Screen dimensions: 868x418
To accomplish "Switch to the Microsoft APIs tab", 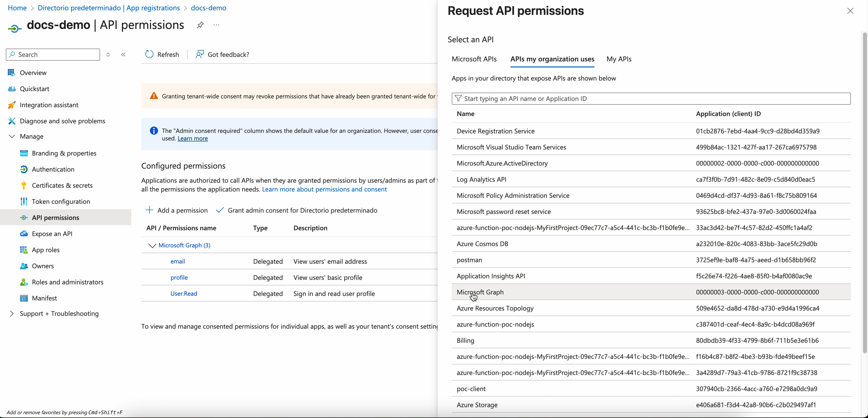I will pos(474,59).
